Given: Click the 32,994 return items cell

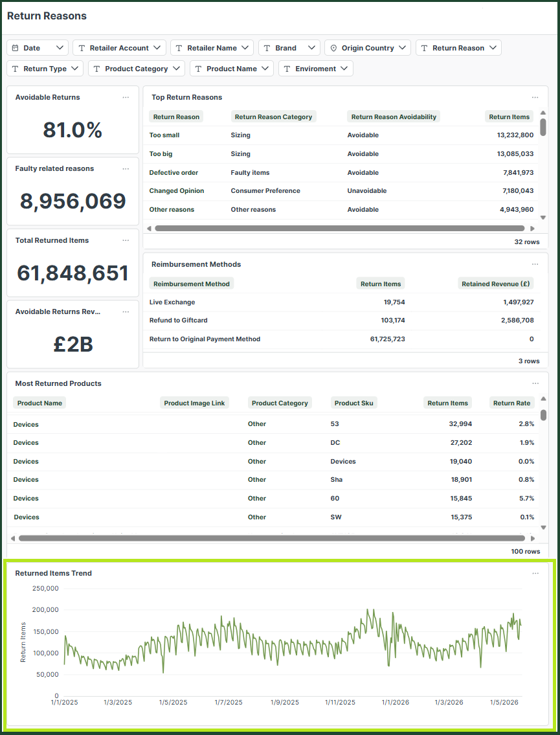Looking at the screenshot, I should [461, 424].
